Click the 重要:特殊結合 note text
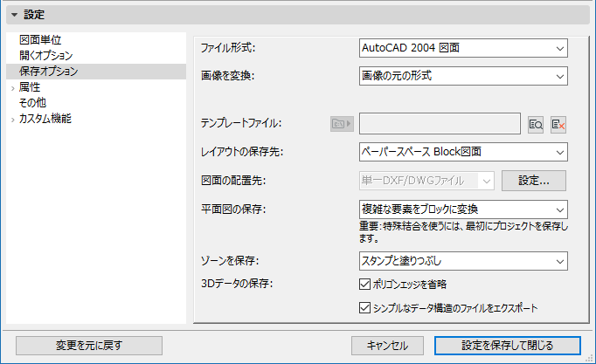 click(x=463, y=232)
